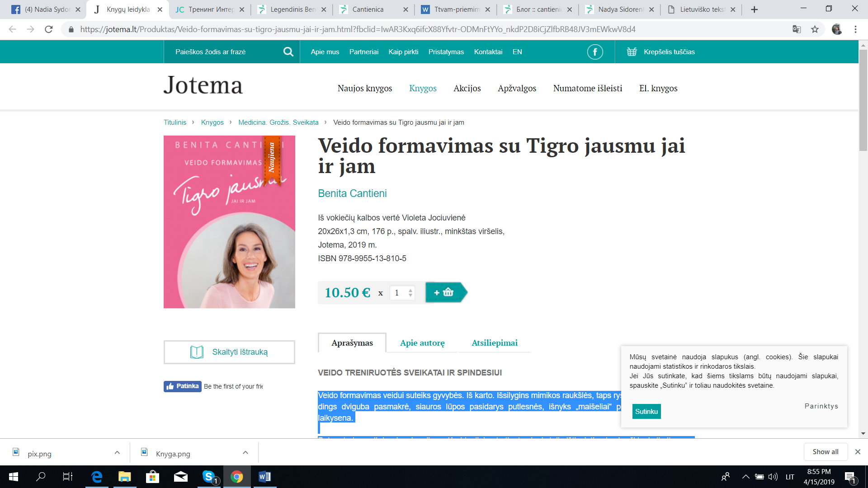Close the downloads bar

[858, 452]
